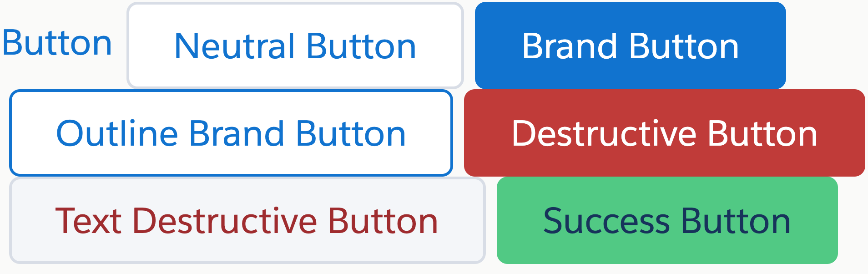Click the plain Button text link

pos(57,43)
